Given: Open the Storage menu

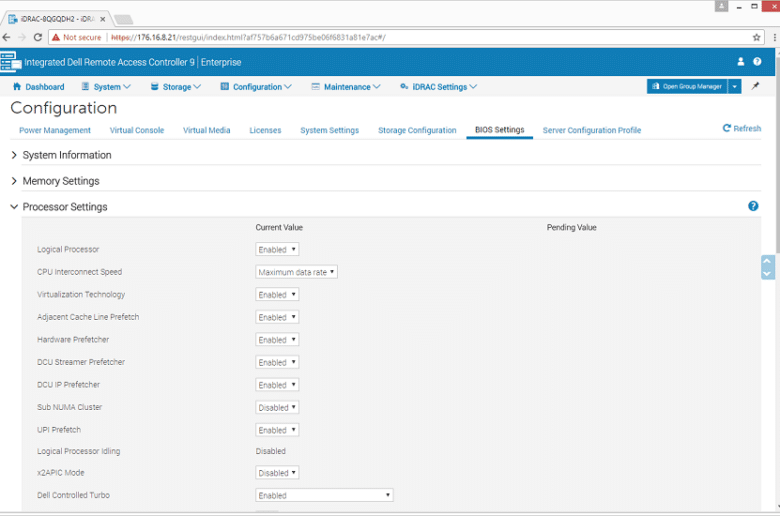Looking at the screenshot, I should (176, 87).
